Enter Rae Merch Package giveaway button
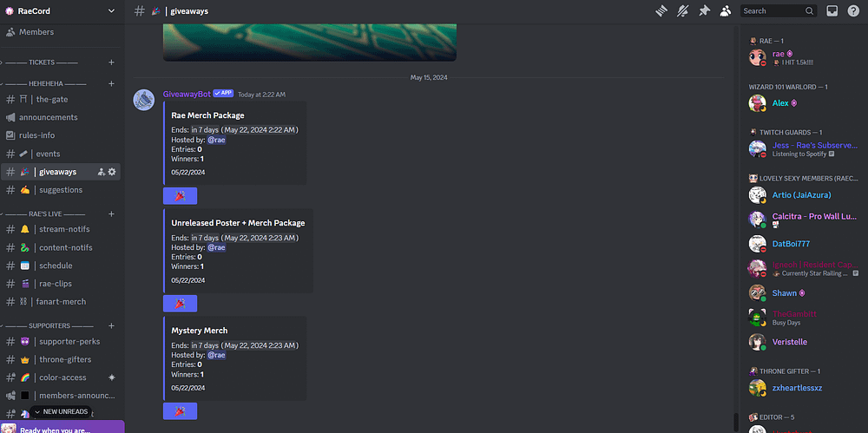The height and width of the screenshot is (433, 868). click(x=180, y=196)
